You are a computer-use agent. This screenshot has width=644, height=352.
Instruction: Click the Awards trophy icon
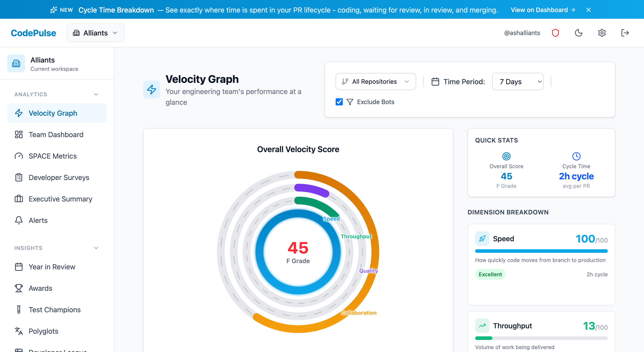19,288
